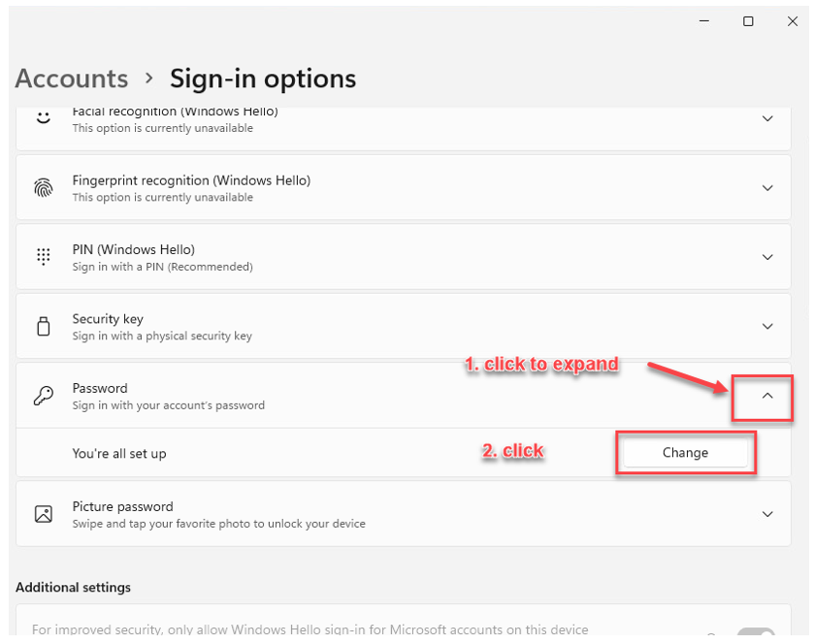814x644 pixels.
Task: Minimize the Settings window
Action: coord(704,21)
